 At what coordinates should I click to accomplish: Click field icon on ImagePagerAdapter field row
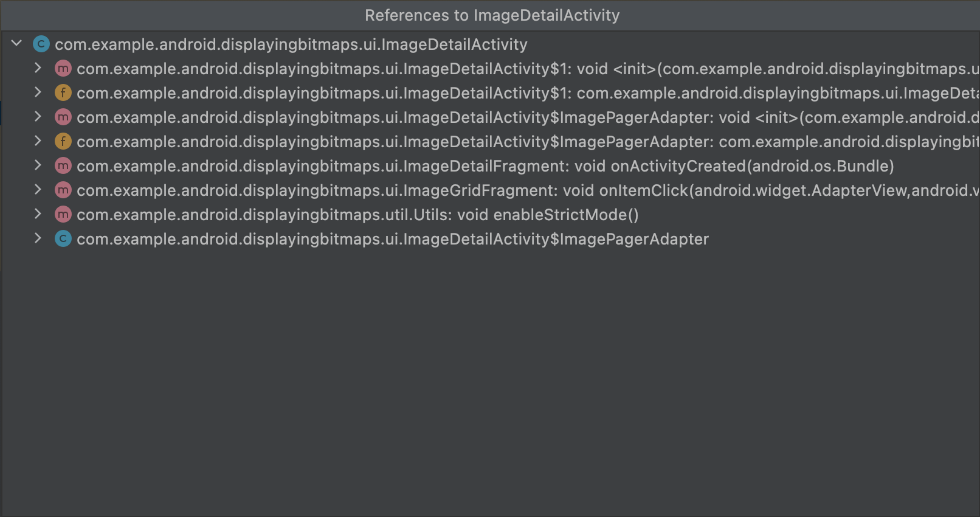point(63,142)
